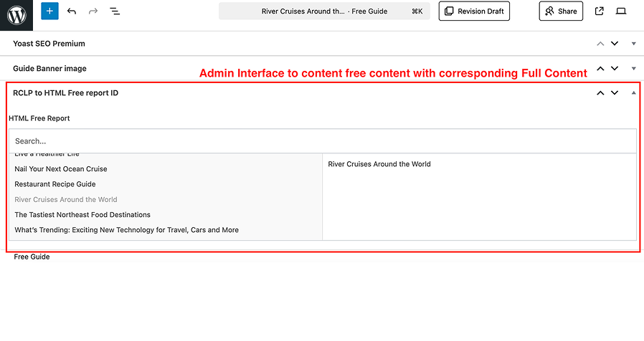Select Restaurant Recipe Guide from the list
Viewport: 644px width, 341px height.
pos(55,184)
